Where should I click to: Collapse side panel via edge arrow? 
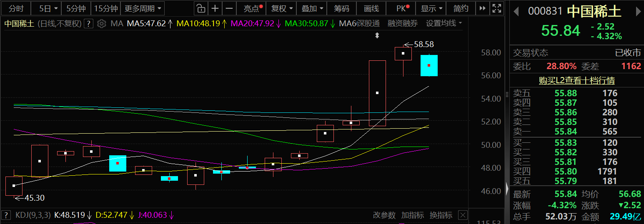click(507, 189)
